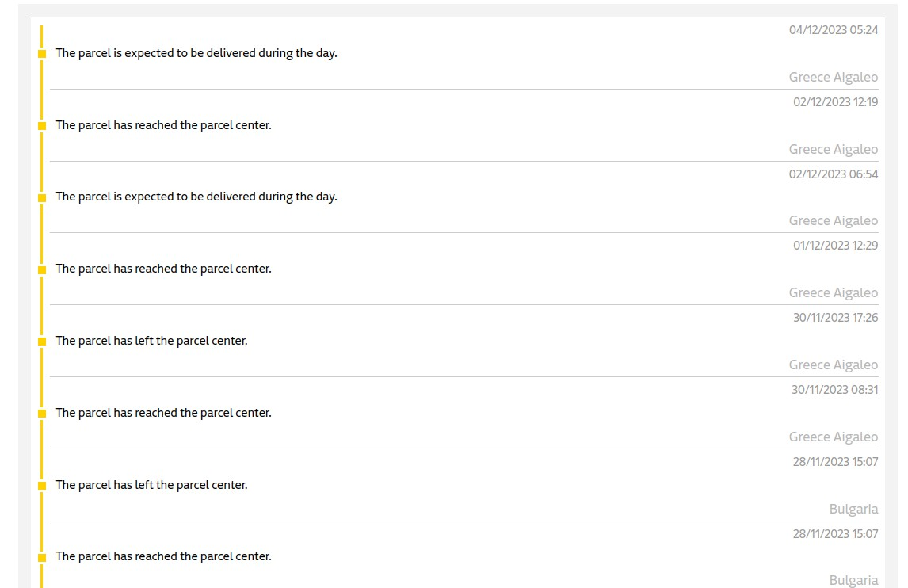Click the 04/12/2023 05:24 timestamp
This screenshot has width=908, height=588.
click(x=834, y=30)
